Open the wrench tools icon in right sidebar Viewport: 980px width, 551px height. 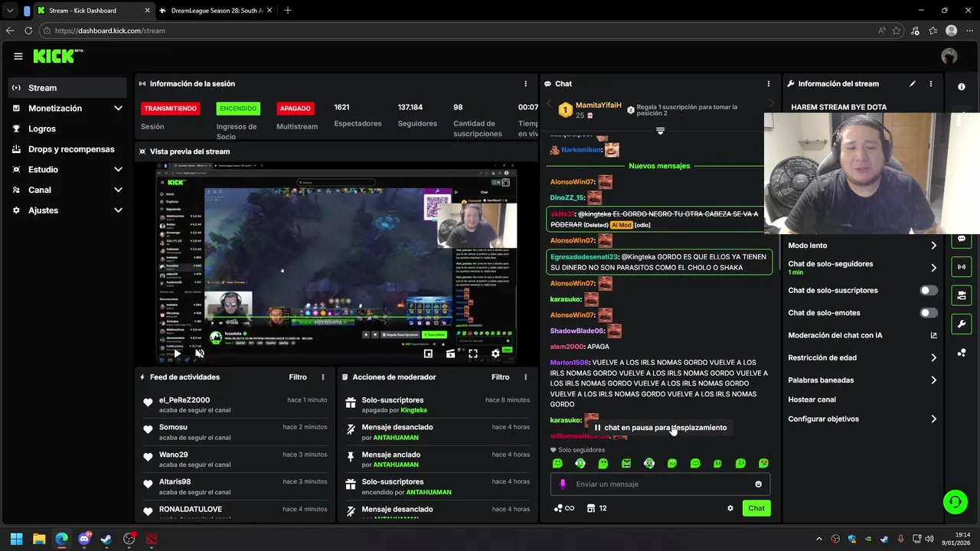(962, 324)
